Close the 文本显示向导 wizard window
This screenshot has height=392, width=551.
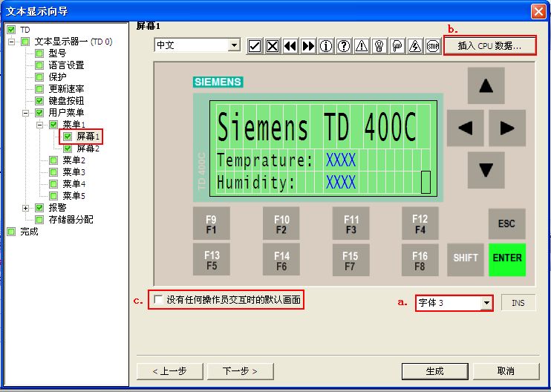click(x=538, y=12)
